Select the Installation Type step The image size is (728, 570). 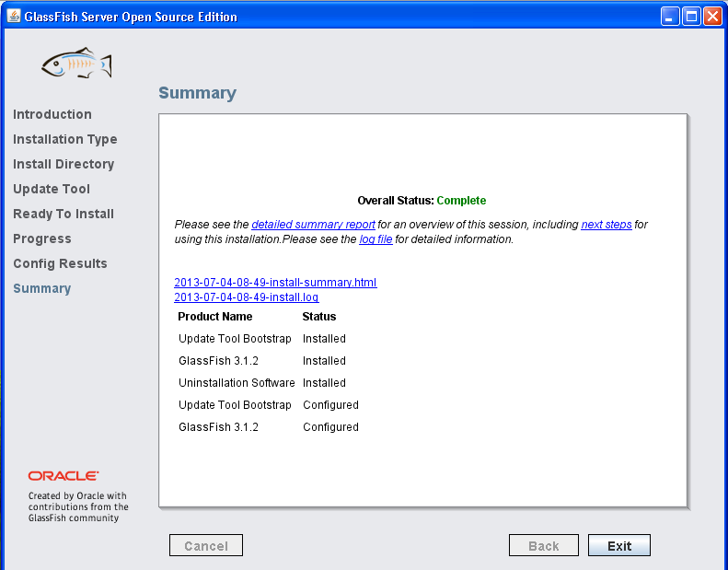pos(65,139)
